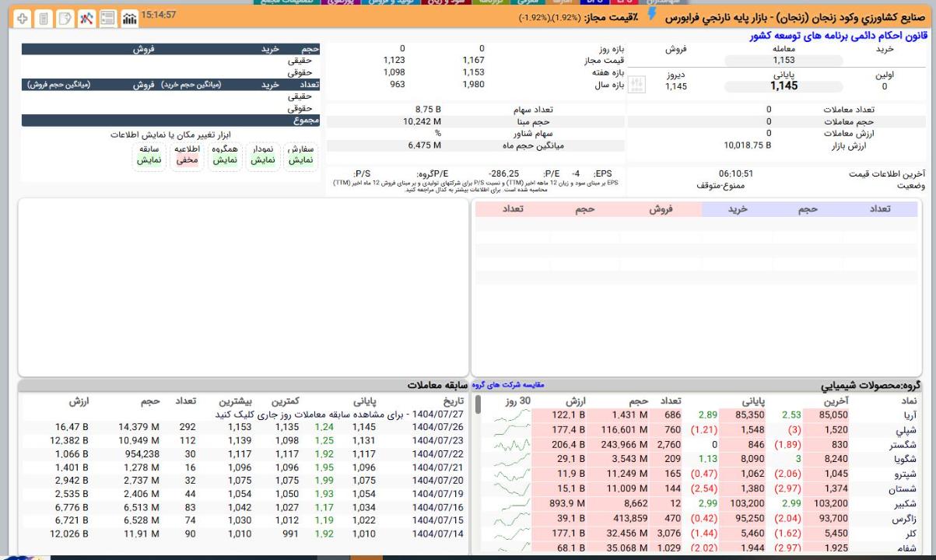Viewport: 936px width, 560px height.
Task: Click the تعداد header in buy orders table
Action: point(879,209)
